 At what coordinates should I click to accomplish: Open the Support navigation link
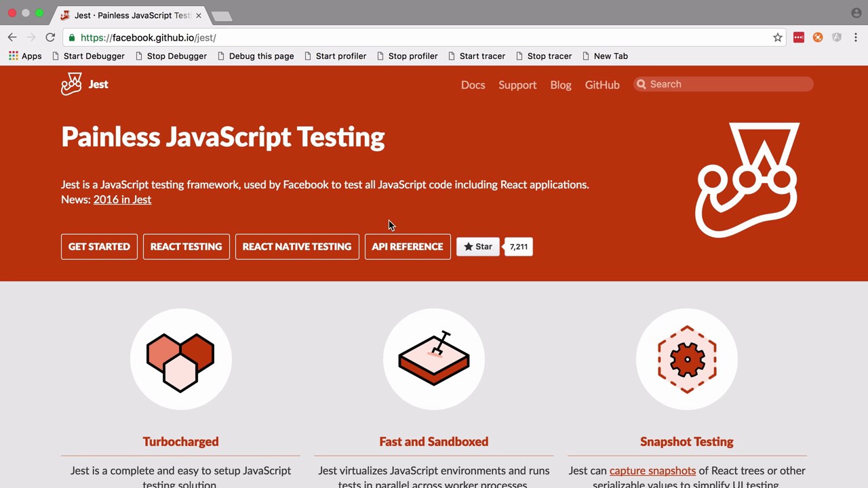517,85
